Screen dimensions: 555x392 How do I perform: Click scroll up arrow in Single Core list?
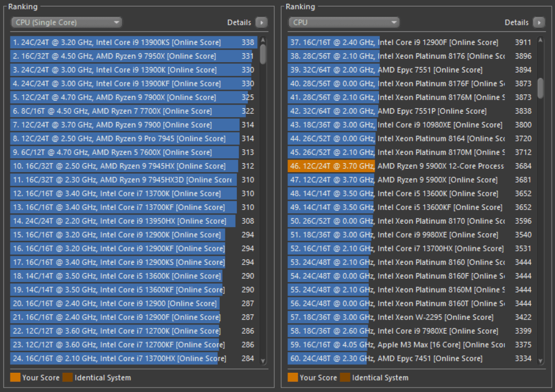[263, 40]
